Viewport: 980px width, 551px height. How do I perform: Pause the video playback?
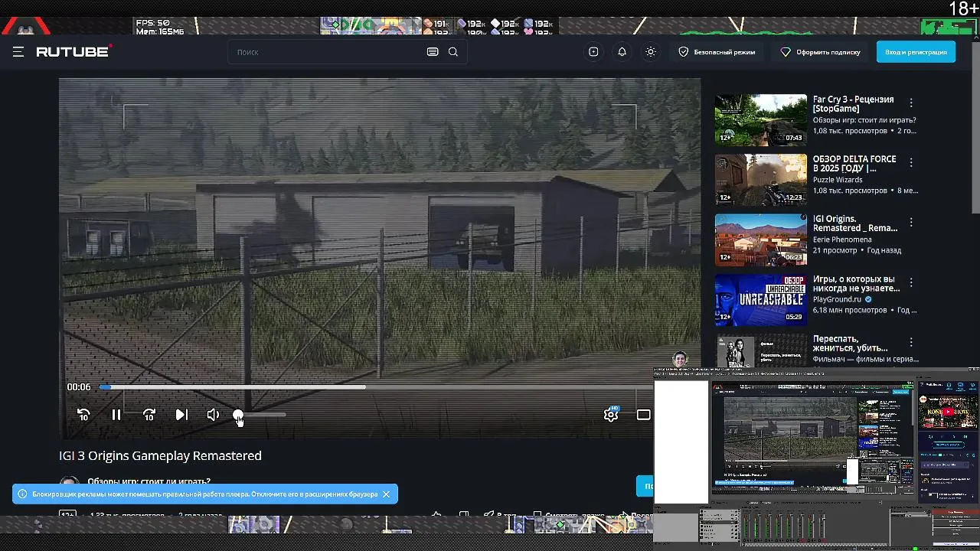click(116, 415)
